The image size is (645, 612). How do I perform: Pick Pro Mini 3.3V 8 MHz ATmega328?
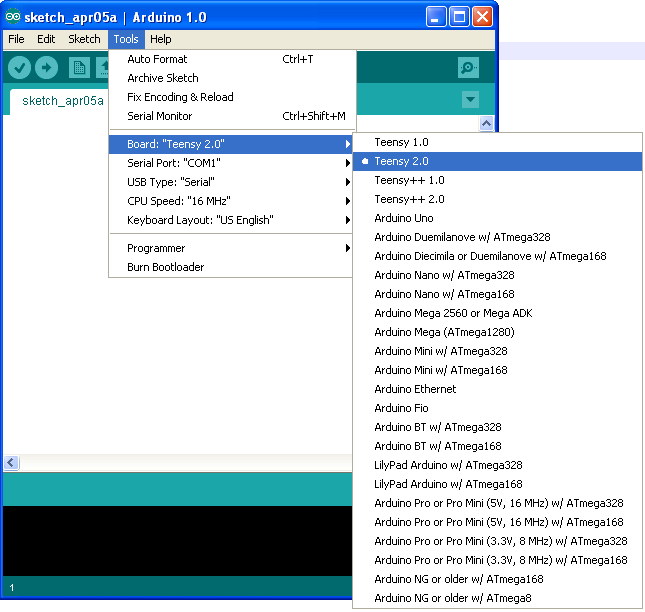click(497, 541)
